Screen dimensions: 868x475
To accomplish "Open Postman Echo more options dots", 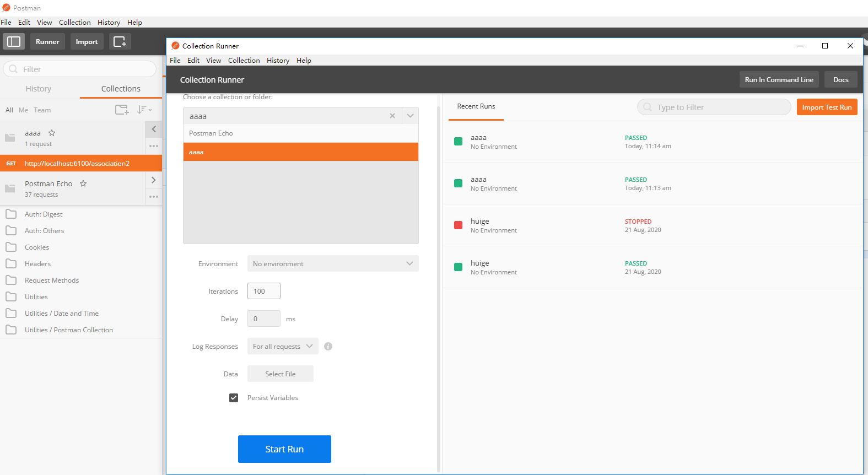I will pyautogui.click(x=154, y=197).
